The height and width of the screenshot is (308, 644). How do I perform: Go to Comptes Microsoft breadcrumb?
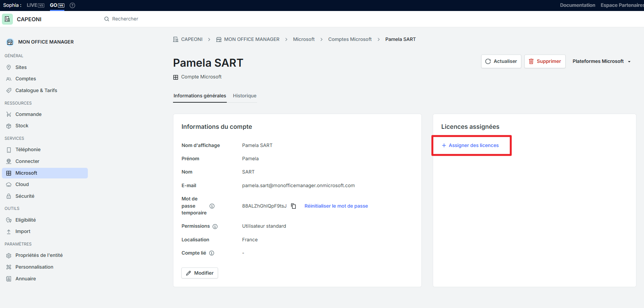pos(350,39)
